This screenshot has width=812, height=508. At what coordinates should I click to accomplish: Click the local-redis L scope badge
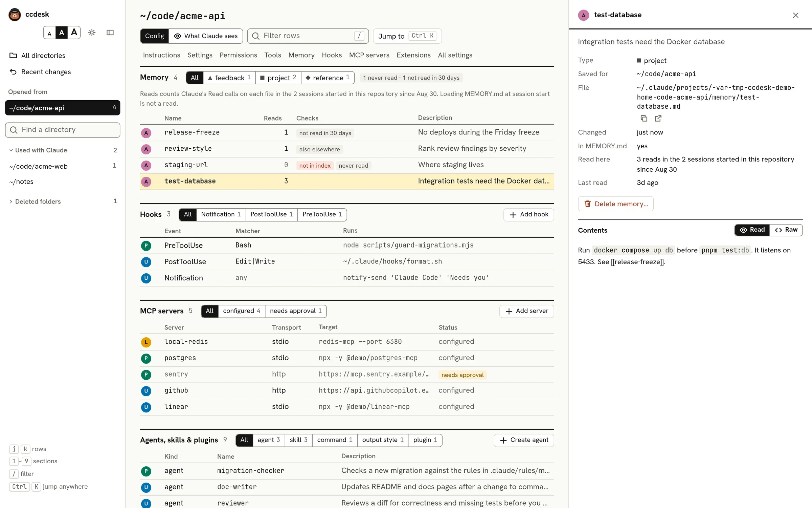click(146, 342)
